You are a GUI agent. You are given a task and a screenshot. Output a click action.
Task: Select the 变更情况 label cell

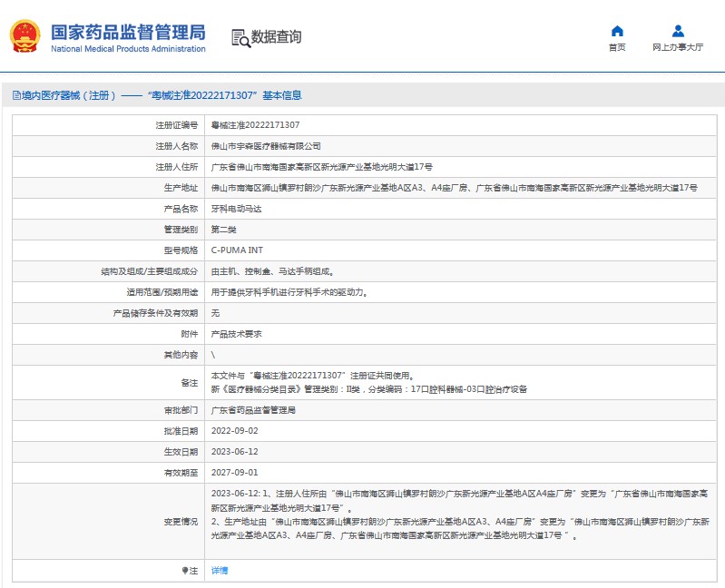click(109, 522)
